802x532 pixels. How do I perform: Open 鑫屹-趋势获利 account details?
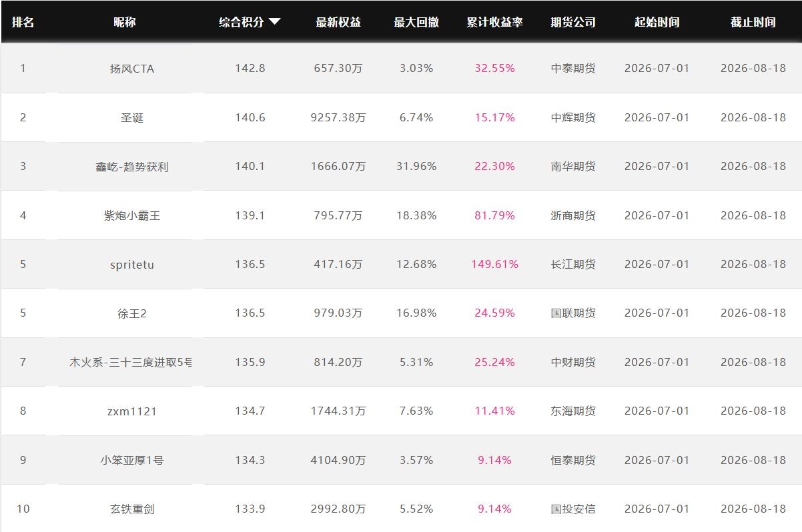click(x=132, y=167)
